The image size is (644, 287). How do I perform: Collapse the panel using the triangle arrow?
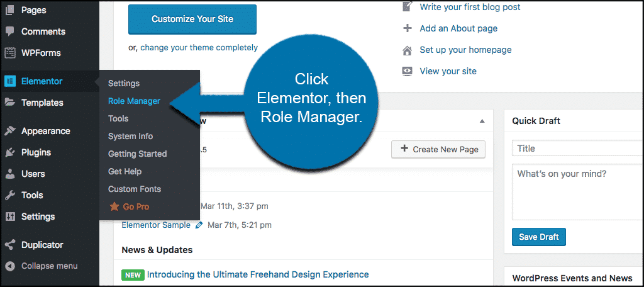click(x=482, y=121)
